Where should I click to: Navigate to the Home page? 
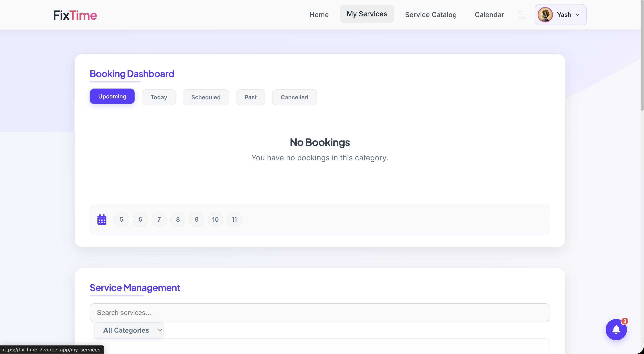[x=319, y=15]
